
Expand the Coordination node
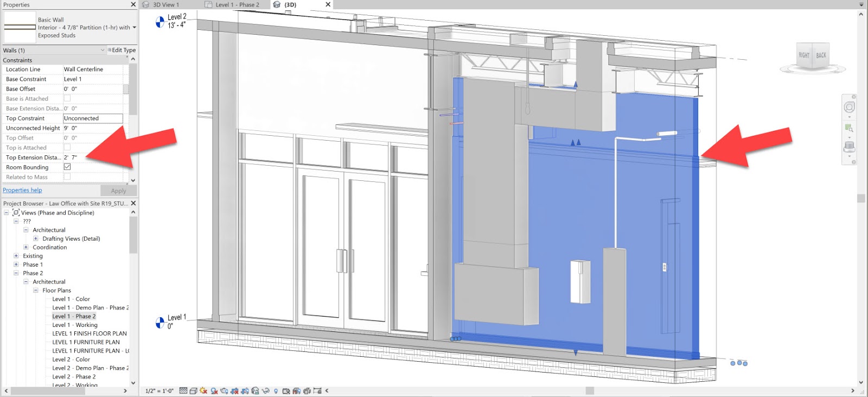[25, 247]
